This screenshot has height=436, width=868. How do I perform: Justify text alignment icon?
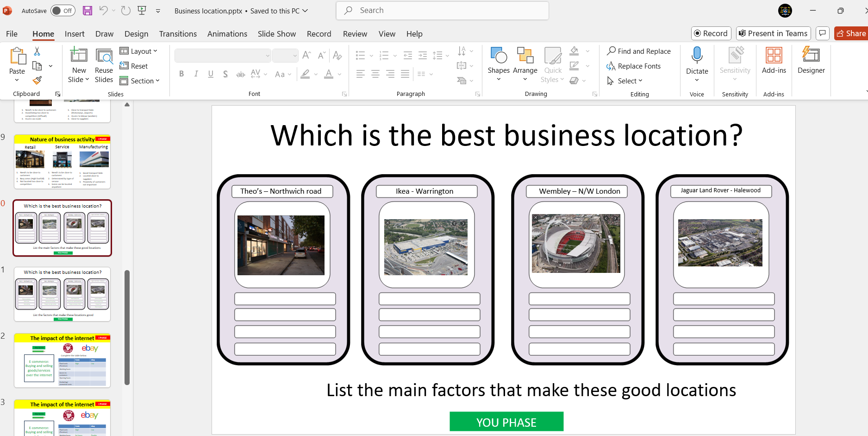[405, 74]
